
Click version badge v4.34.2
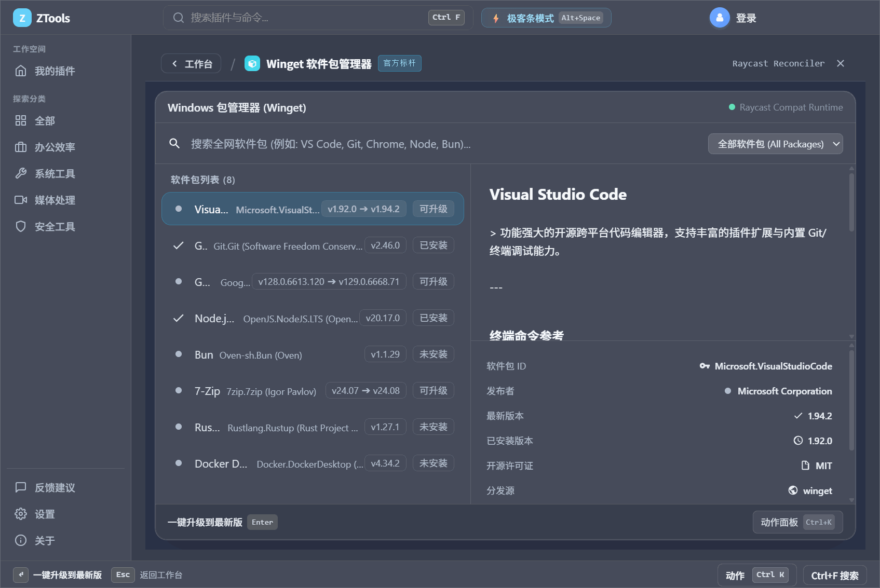(x=385, y=463)
